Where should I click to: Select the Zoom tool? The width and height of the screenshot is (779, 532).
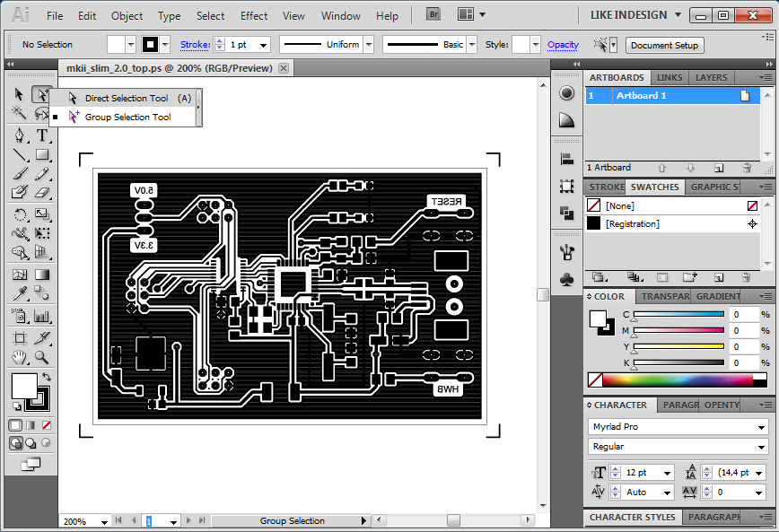(x=41, y=357)
